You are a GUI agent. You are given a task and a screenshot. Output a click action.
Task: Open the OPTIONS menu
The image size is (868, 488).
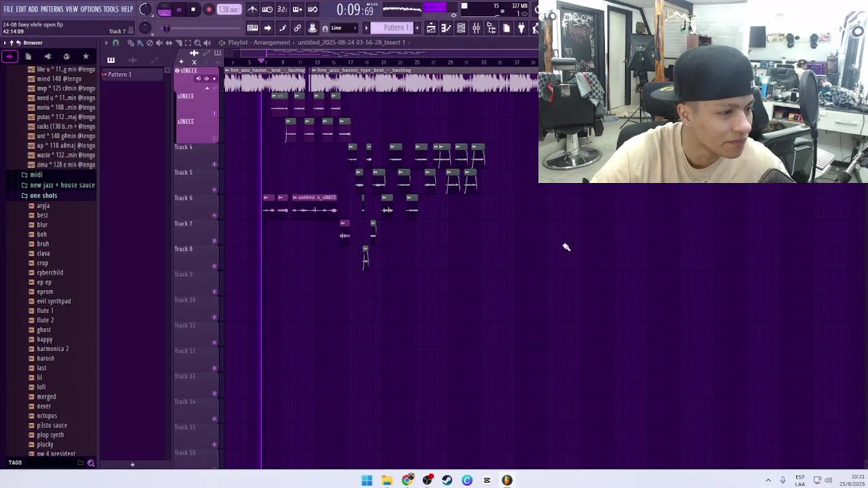point(91,9)
